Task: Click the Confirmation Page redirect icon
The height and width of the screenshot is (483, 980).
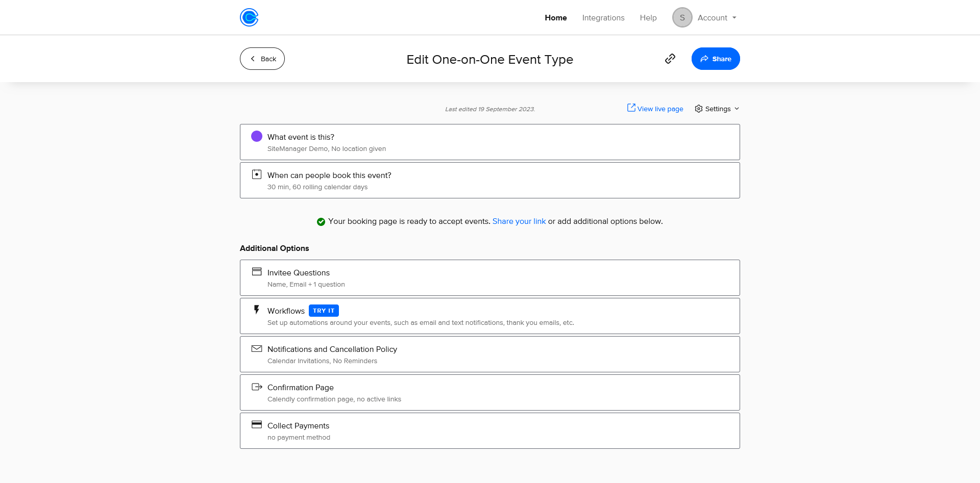Action: (257, 387)
